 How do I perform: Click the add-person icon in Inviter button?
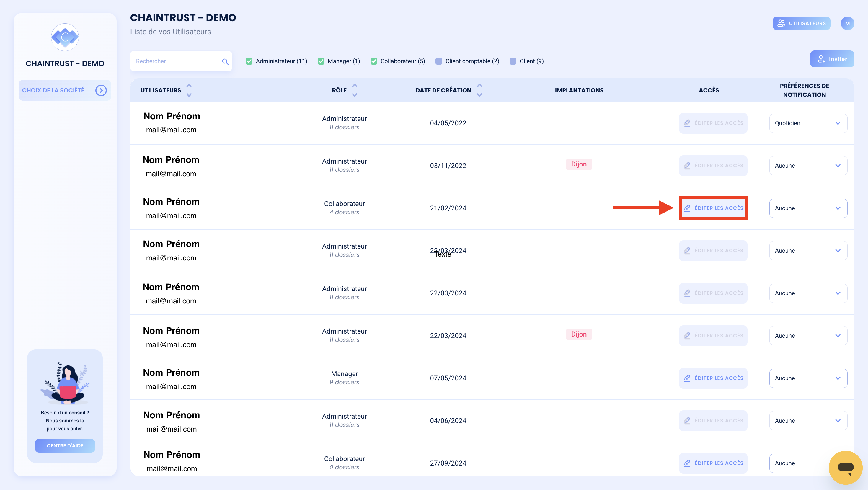(821, 59)
